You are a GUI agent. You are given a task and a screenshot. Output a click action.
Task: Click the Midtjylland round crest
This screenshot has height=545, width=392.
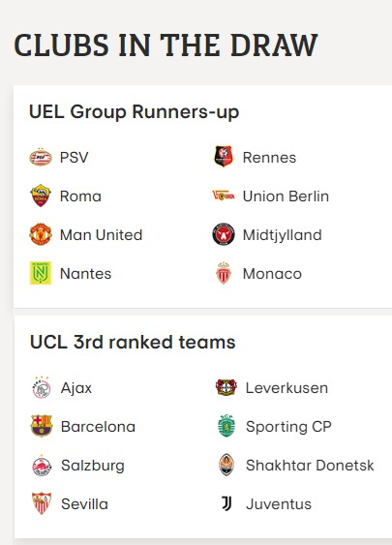(x=224, y=234)
